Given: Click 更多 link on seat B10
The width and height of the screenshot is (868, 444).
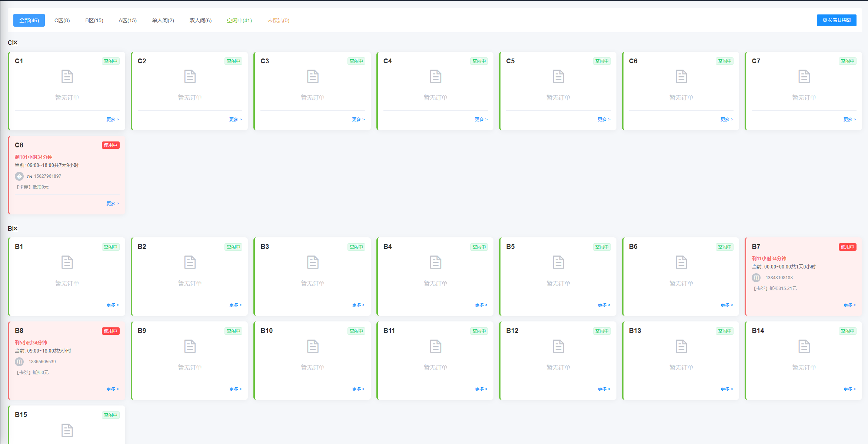Looking at the screenshot, I should (x=358, y=389).
